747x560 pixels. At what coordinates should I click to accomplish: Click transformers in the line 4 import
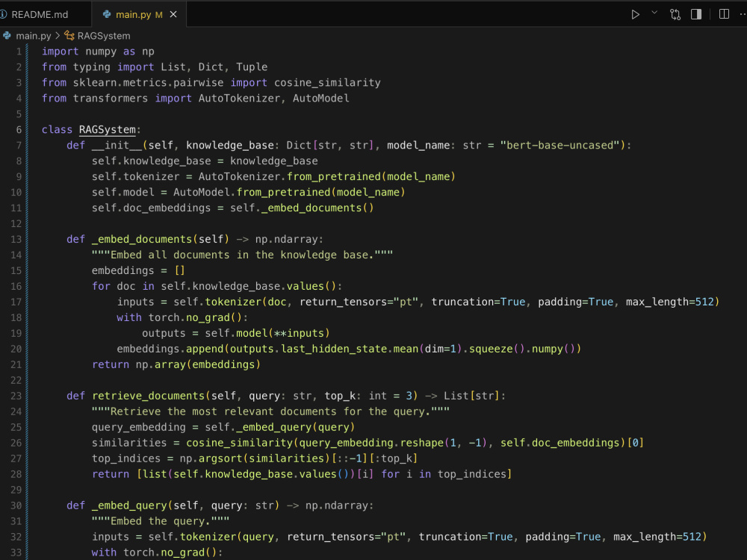pyautogui.click(x=111, y=99)
